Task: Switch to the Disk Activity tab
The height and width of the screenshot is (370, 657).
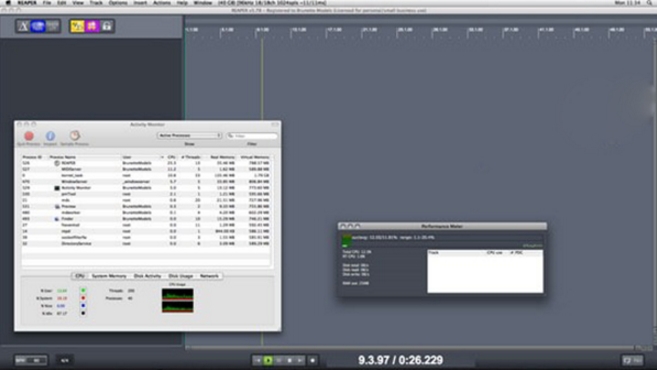Action: tap(147, 276)
